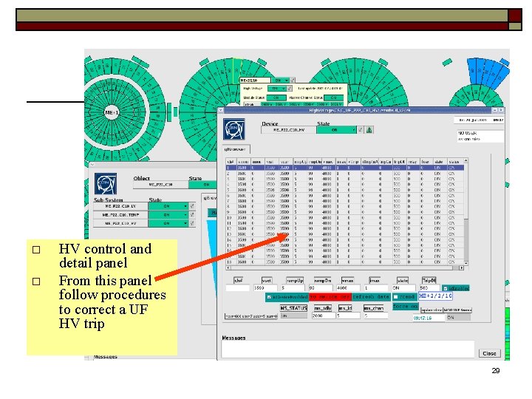Open the window menu icon of the object window

click(x=92, y=164)
